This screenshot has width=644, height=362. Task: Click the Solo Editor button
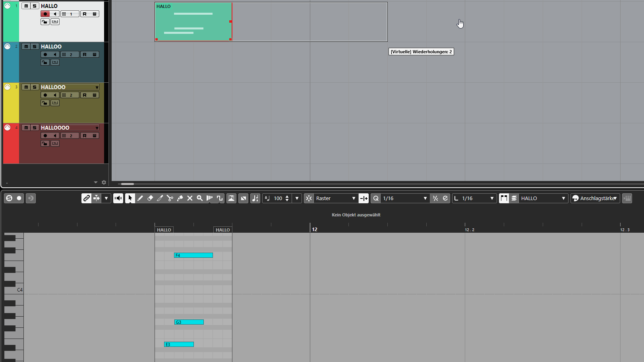(9, 198)
